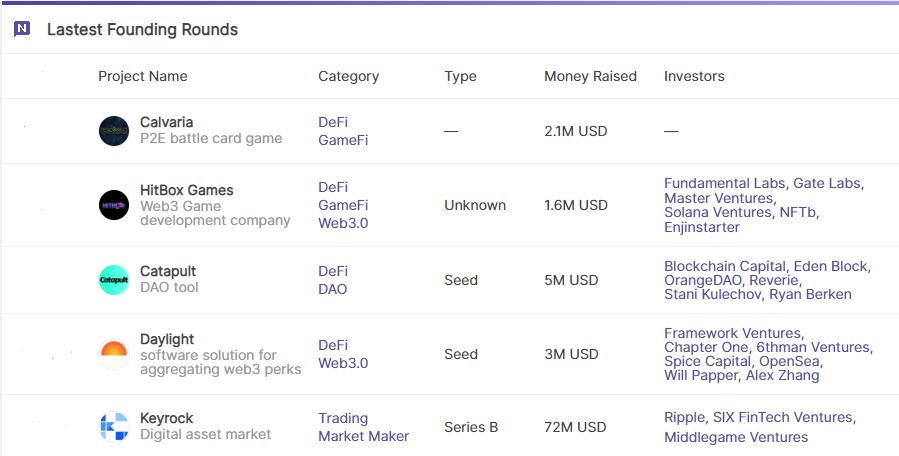Click the Lastest Founding Rounds title
Image resolution: width=899 pixels, height=456 pixels.
click(142, 29)
